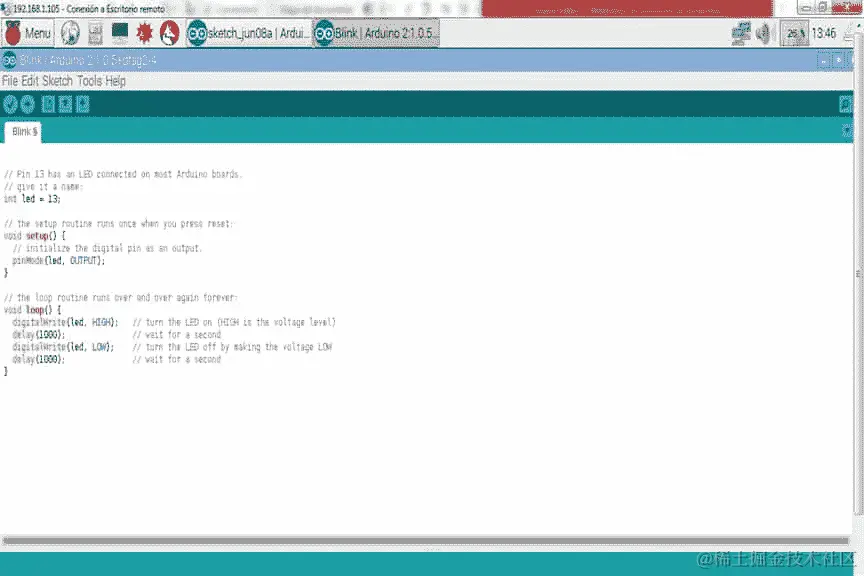Click the 'void setup() {' code line
This screenshot has width=864, height=576.
coord(34,236)
